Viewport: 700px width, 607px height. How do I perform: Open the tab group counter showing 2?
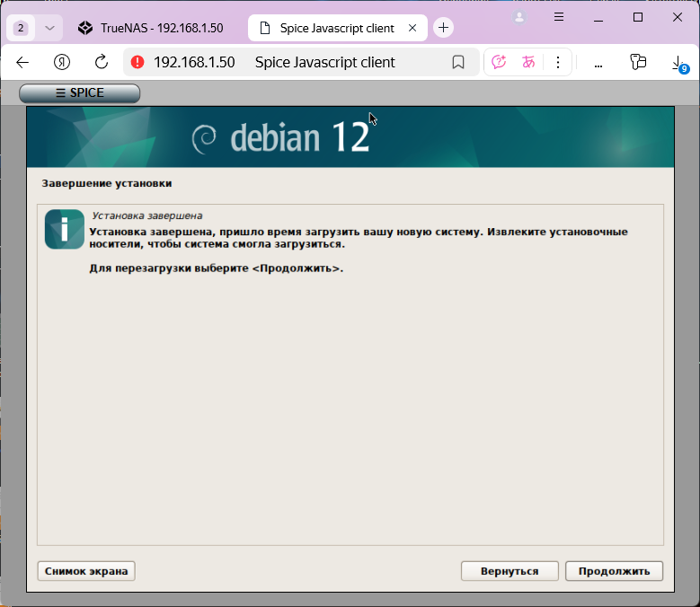click(x=21, y=28)
